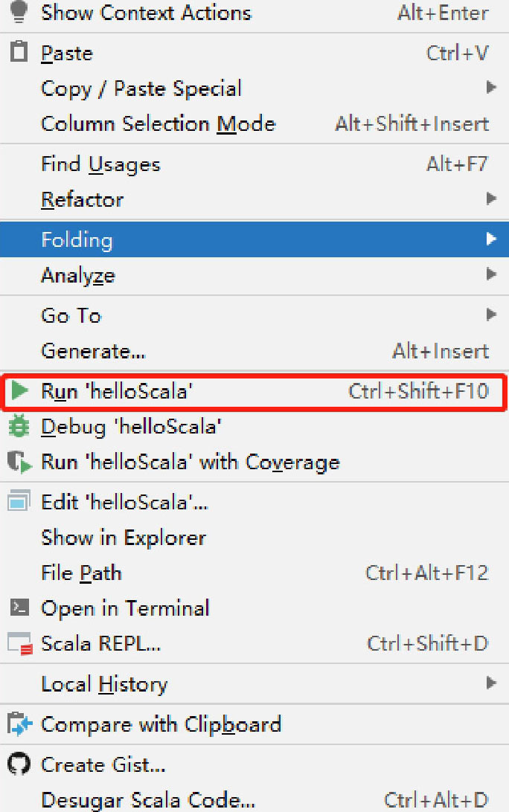The height and width of the screenshot is (812, 509).
Task: Click the coverage shield run icon
Action: pyautogui.click(x=19, y=462)
